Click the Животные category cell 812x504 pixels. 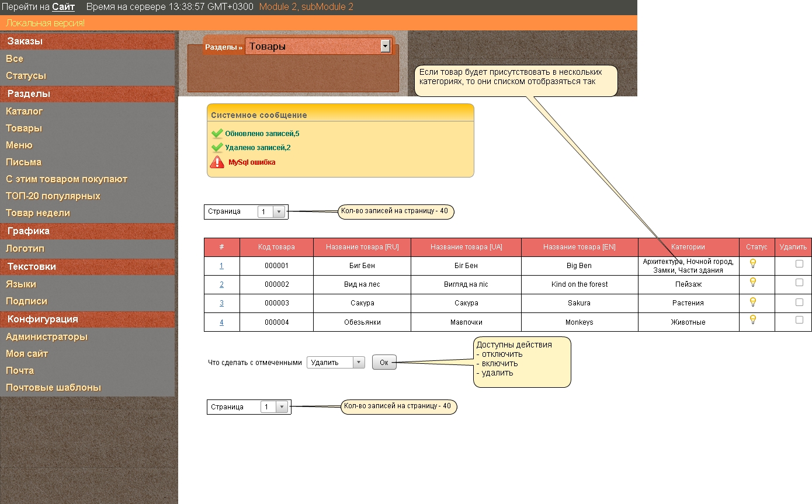[x=688, y=322]
